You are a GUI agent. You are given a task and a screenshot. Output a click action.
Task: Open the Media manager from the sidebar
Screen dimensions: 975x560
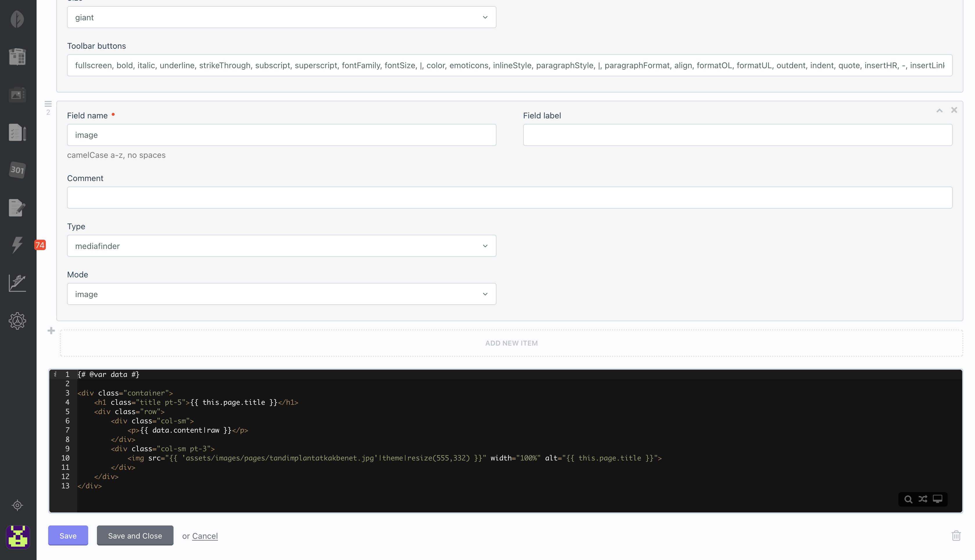pyautogui.click(x=17, y=95)
